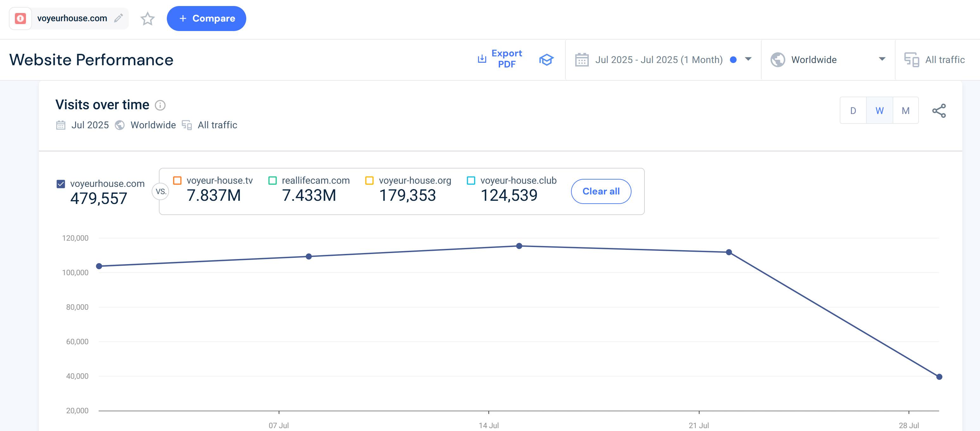980x431 pixels.
Task: Switch chart granularity to Daily (D)
Action: pyautogui.click(x=853, y=111)
